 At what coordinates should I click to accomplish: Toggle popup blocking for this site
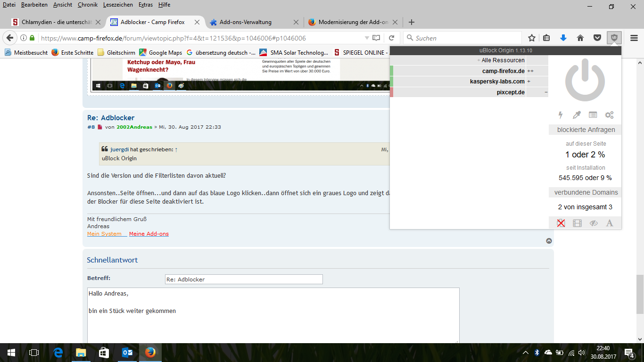click(x=561, y=223)
